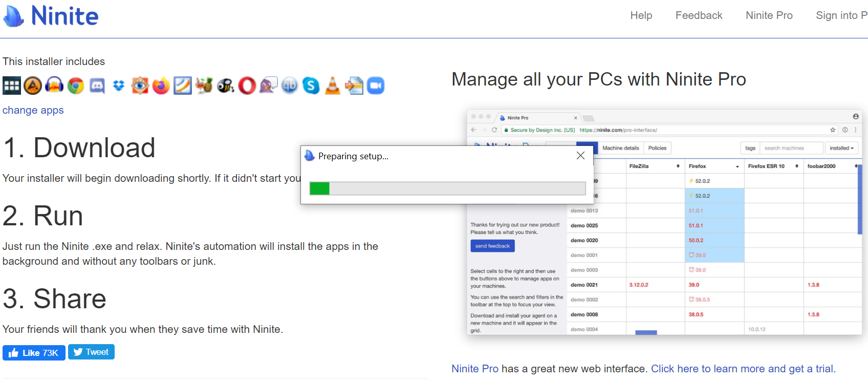This screenshot has height=381, width=868.
Task: Click the Zoom camera app icon
Action: click(376, 86)
